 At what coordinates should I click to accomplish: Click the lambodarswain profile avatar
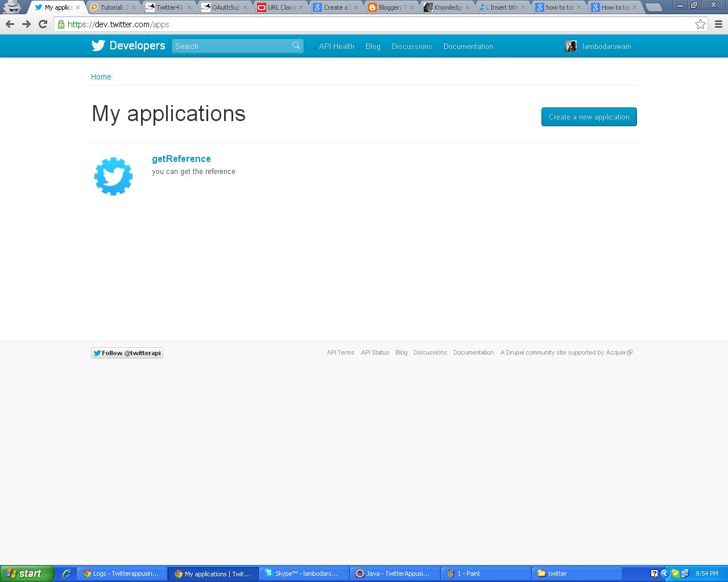coord(571,45)
